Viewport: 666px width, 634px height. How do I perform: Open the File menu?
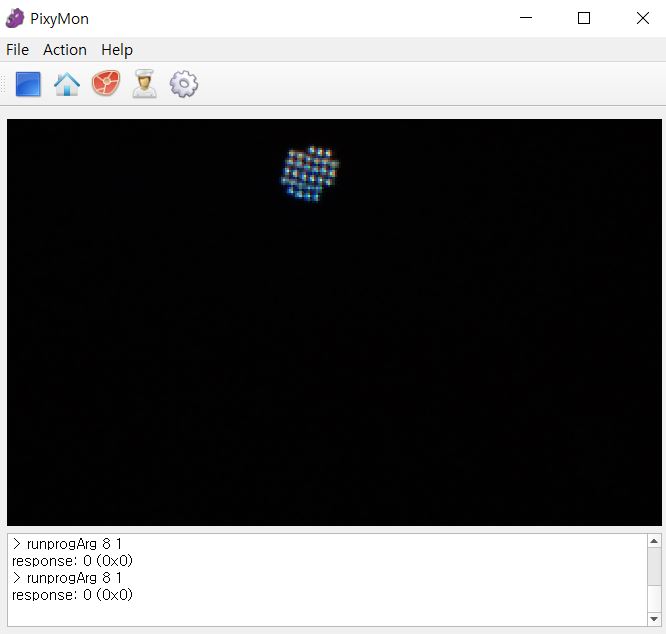17,50
